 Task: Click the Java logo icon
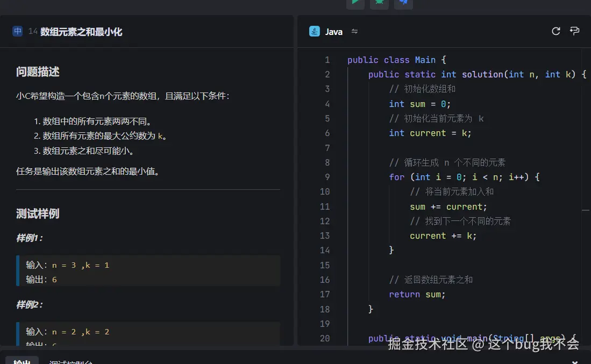click(314, 31)
